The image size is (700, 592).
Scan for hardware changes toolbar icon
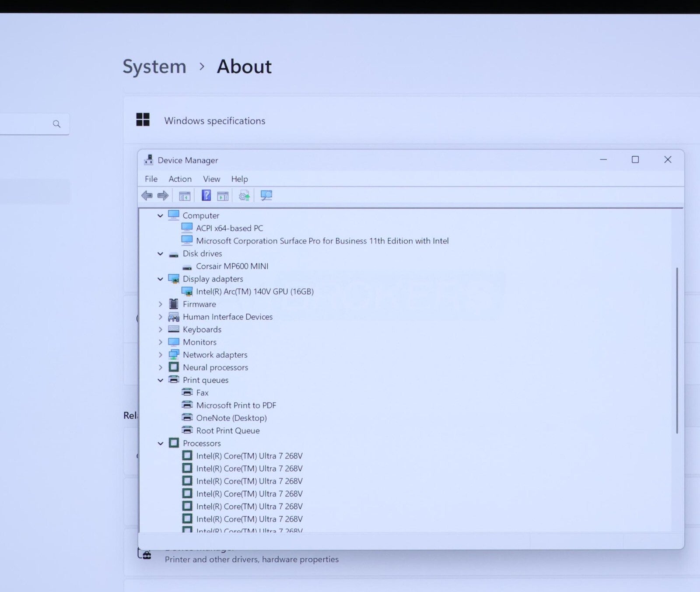266,195
